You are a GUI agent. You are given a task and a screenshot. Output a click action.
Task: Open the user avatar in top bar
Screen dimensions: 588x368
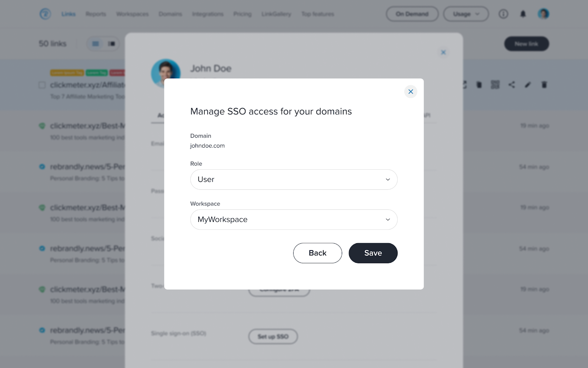pos(543,14)
